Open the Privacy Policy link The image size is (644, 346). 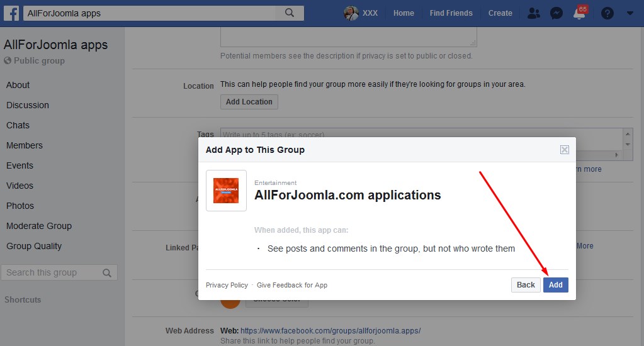pos(227,285)
